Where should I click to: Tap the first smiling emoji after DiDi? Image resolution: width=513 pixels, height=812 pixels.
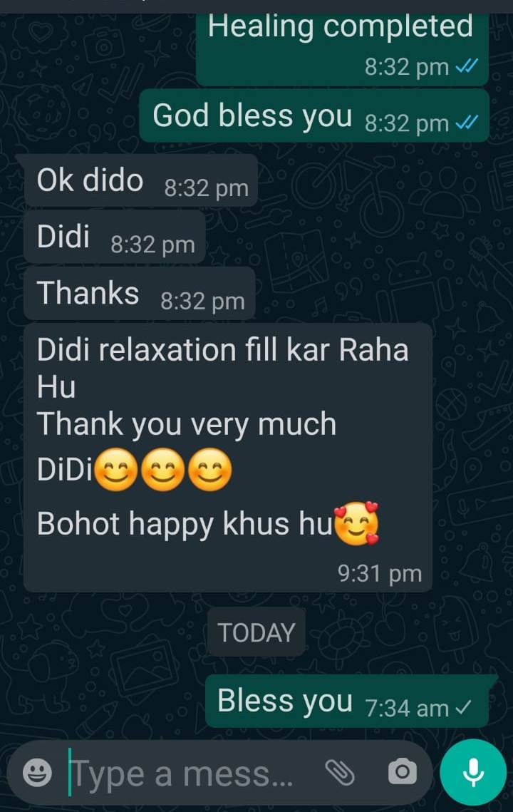[x=116, y=470]
